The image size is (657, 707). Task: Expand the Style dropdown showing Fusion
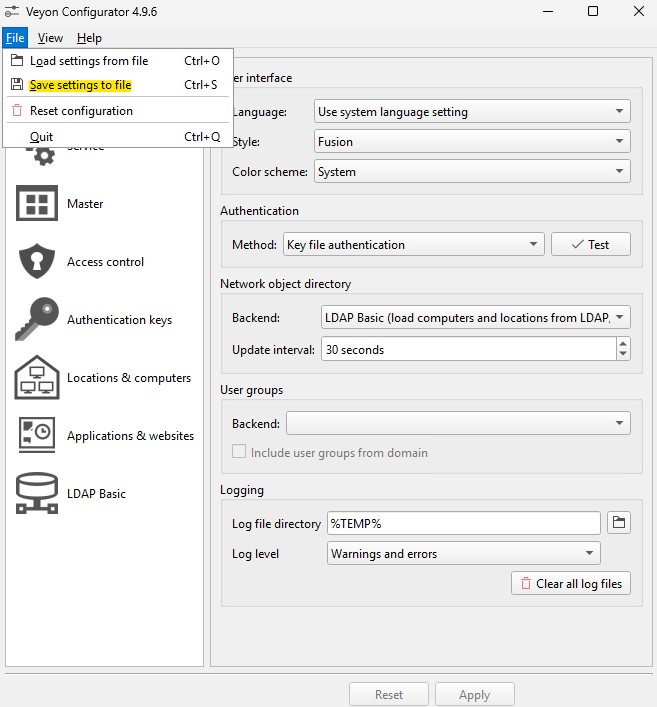[472, 141]
